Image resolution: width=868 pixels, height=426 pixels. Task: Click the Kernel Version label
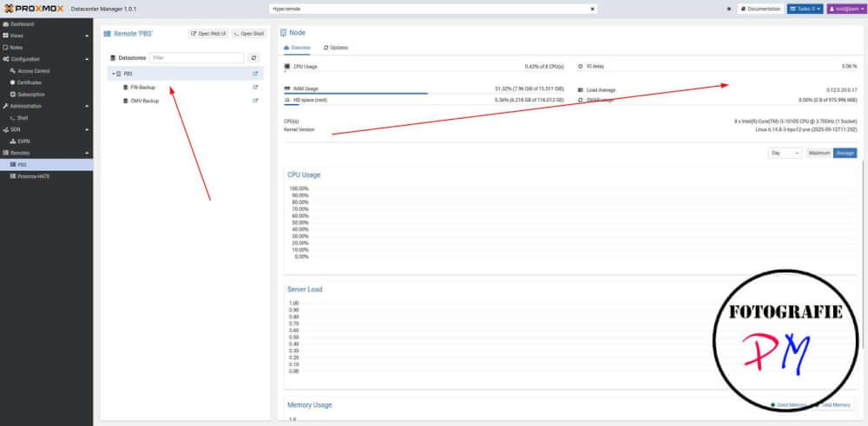pyautogui.click(x=299, y=129)
